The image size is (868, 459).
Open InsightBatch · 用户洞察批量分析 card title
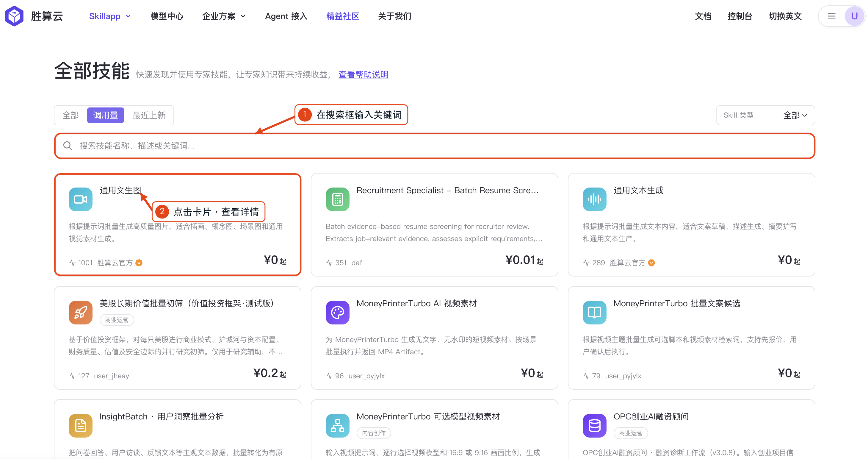click(162, 416)
